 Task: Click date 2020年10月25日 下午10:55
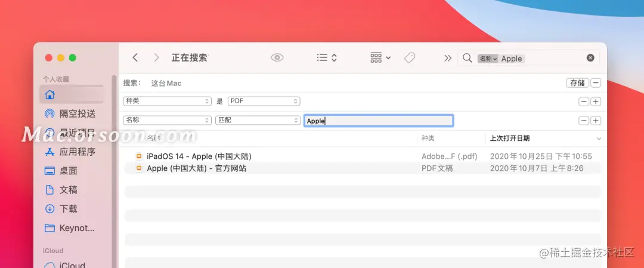541,156
